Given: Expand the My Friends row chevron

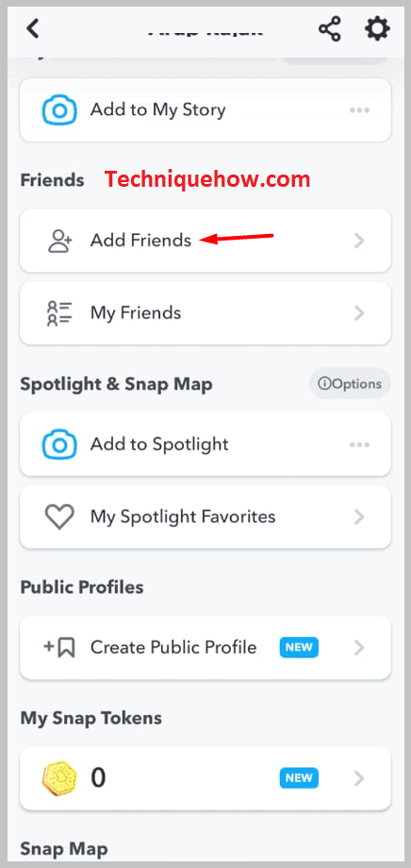Looking at the screenshot, I should [x=359, y=313].
